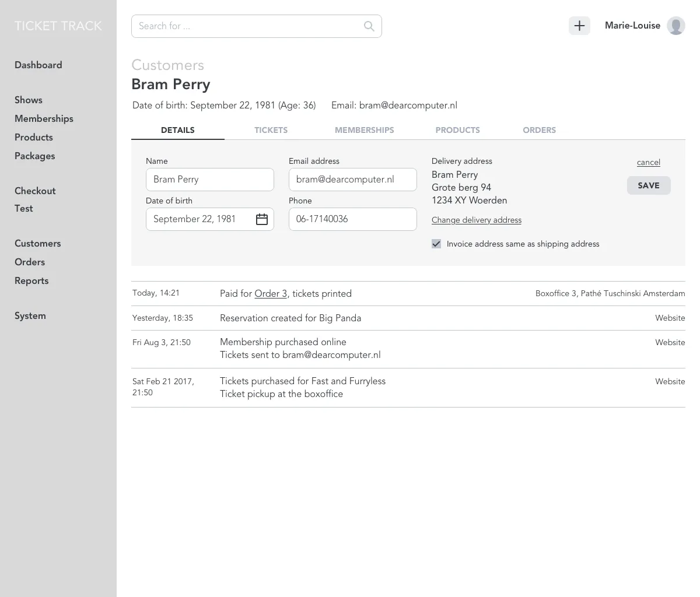Open the date of birth calendar icon

point(262,219)
